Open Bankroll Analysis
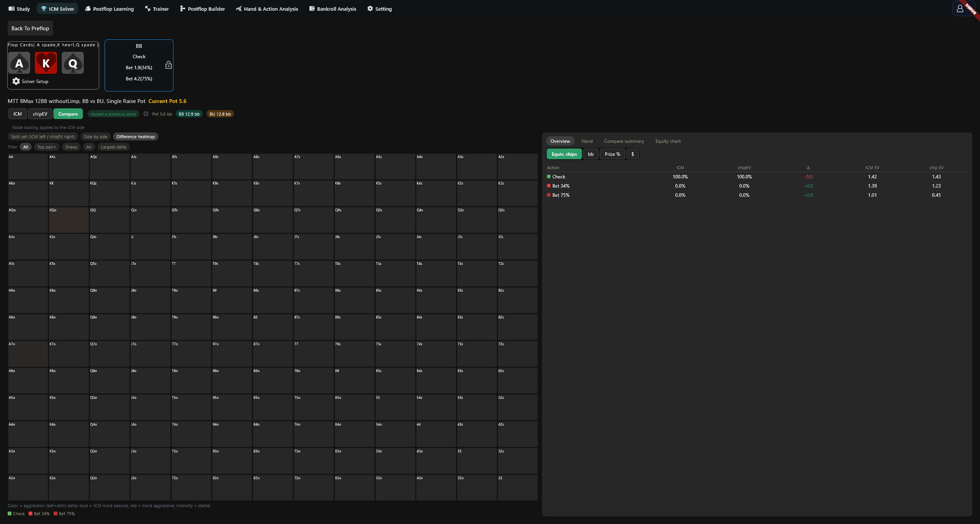The height and width of the screenshot is (524, 980). (x=333, y=8)
